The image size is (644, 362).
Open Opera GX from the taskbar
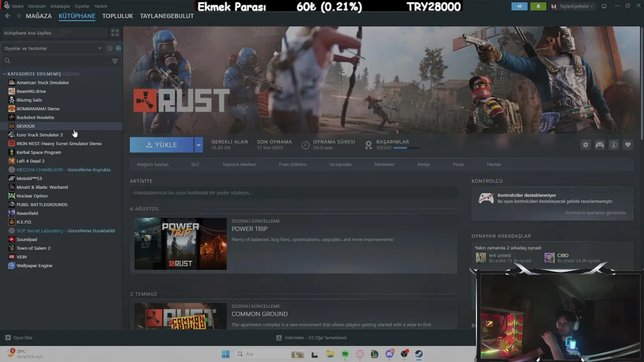(360, 354)
